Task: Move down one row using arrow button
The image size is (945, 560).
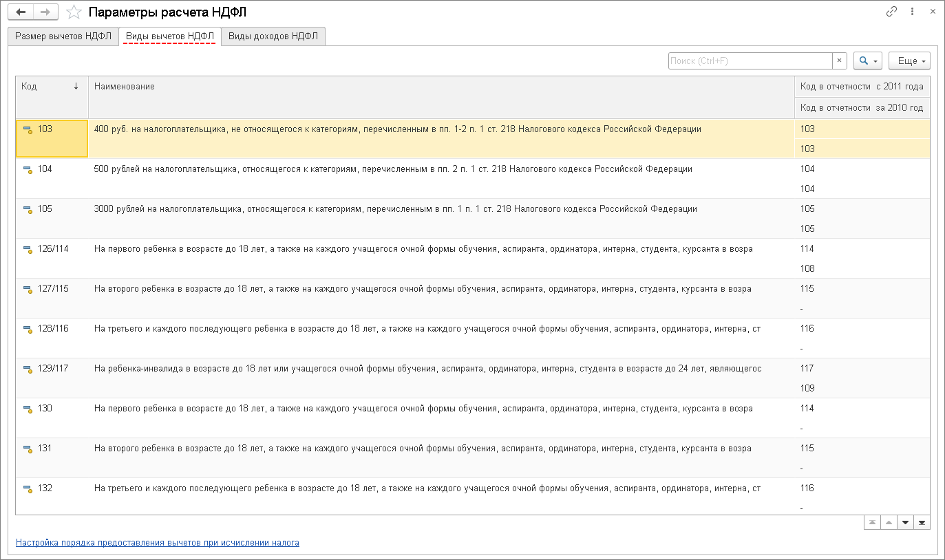Action: 906,523
